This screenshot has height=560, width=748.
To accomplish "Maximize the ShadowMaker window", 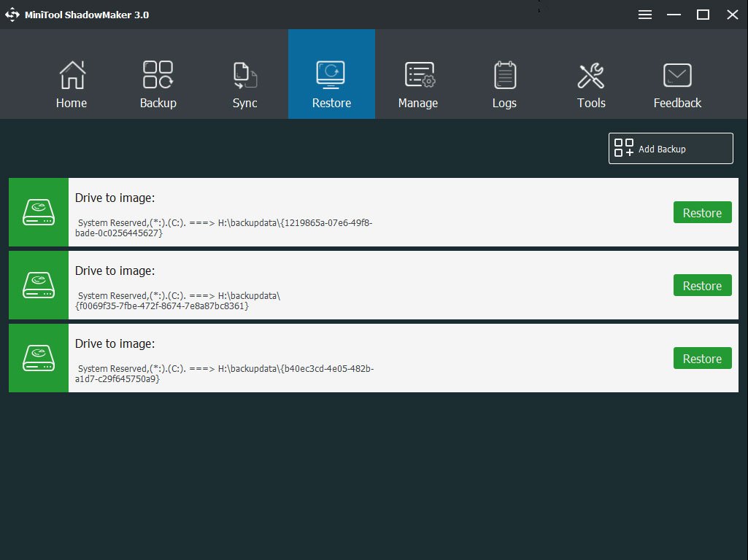I will tap(703, 15).
